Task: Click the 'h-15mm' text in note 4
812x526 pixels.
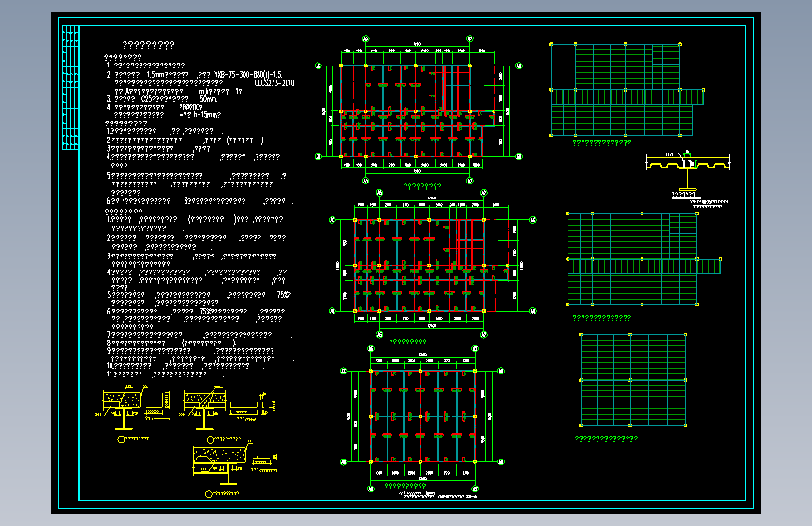Action: pyautogui.click(x=207, y=115)
